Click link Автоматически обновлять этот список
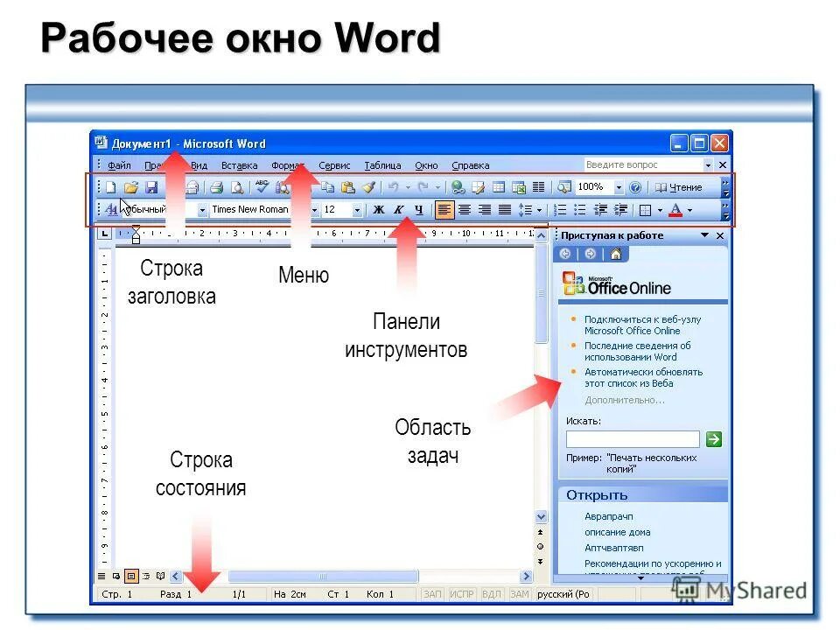The width and height of the screenshot is (840, 630). click(643, 377)
